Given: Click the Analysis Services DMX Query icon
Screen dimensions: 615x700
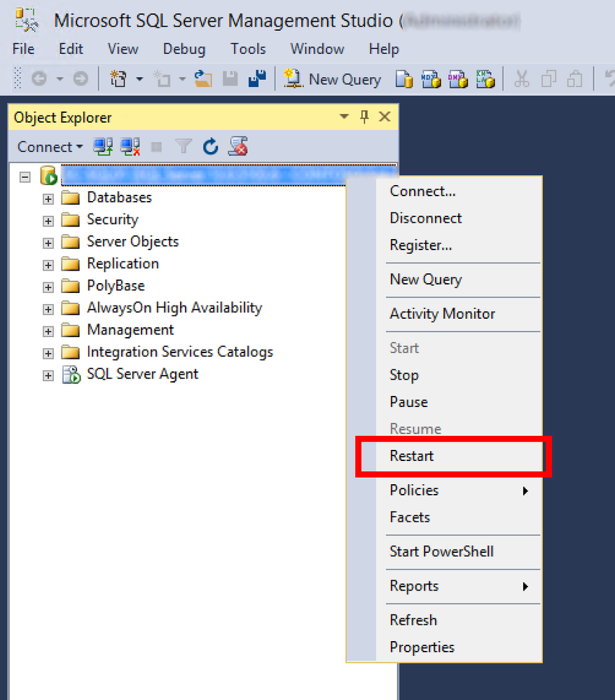Looking at the screenshot, I should tap(458, 79).
